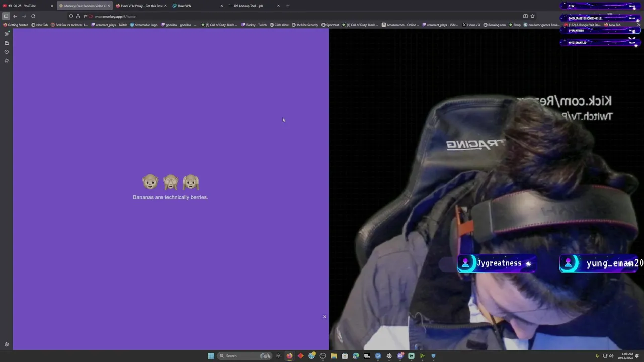644x362 pixels.
Task: Open the notifications bell in system tray
Action: [637, 356]
